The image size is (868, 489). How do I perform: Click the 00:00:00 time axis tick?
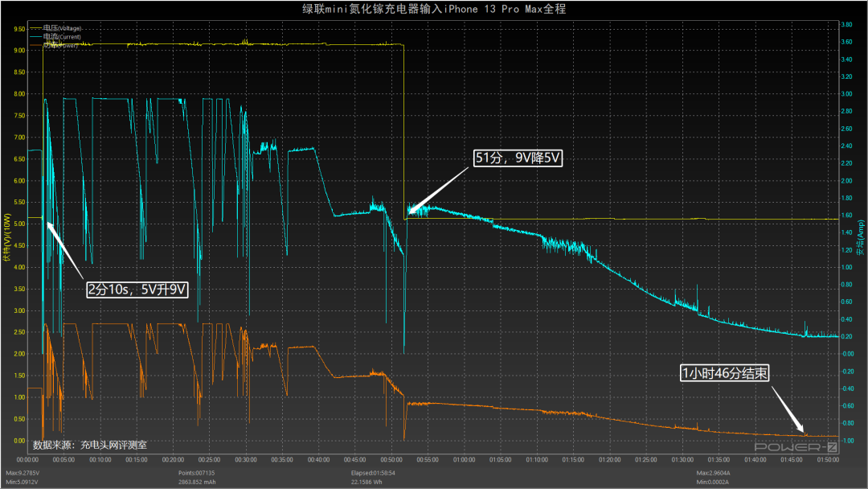[27, 460]
